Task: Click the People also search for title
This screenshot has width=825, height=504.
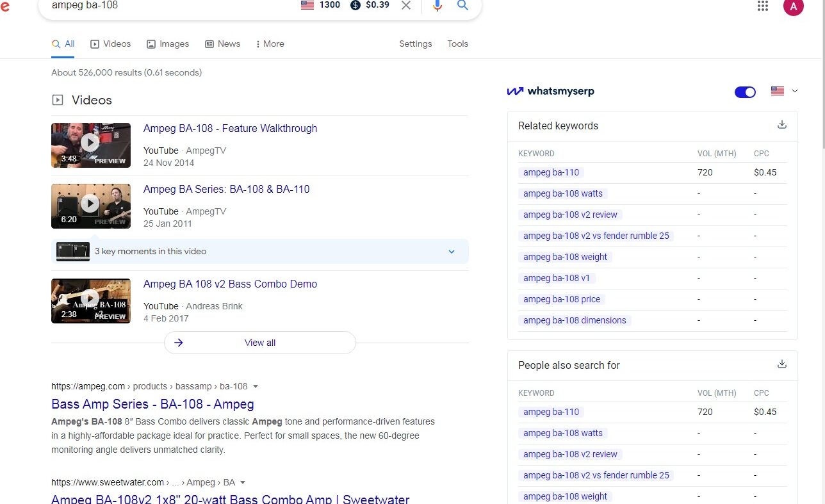Action: 569,365
